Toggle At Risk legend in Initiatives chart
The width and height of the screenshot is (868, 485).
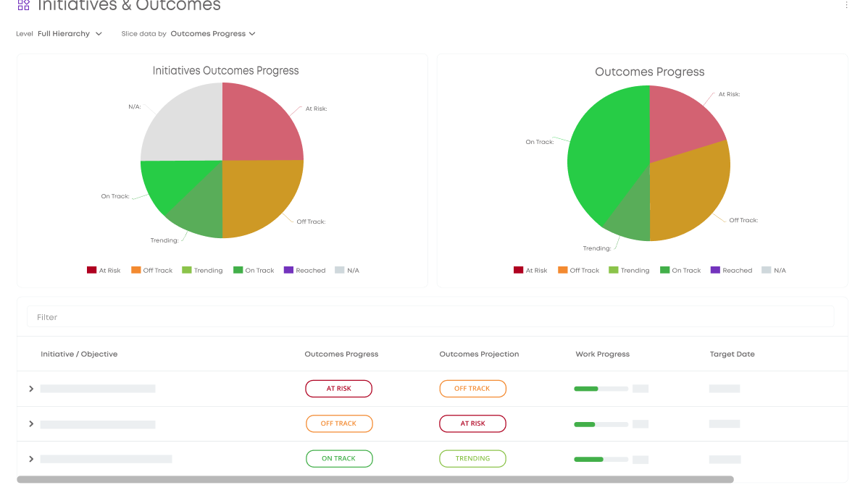tap(104, 271)
